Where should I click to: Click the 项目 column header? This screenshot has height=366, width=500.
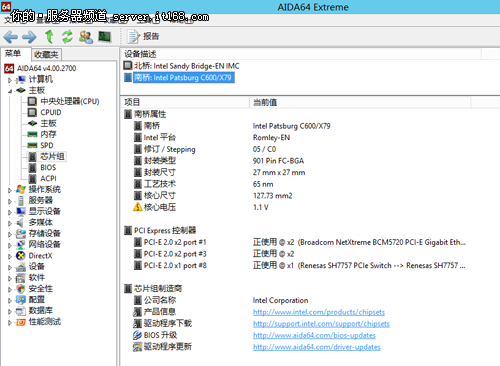(x=185, y=102)
